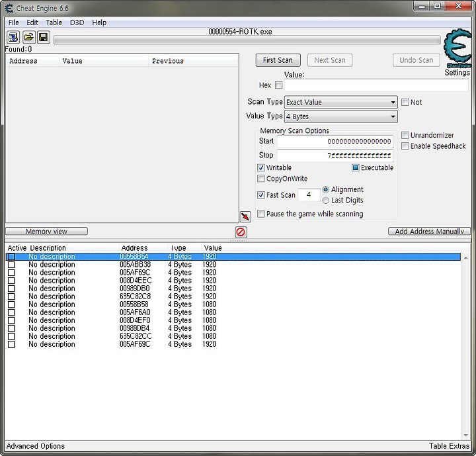Click Add Address Manually
This screenshot has height=456, width=476.
[429, 232]
